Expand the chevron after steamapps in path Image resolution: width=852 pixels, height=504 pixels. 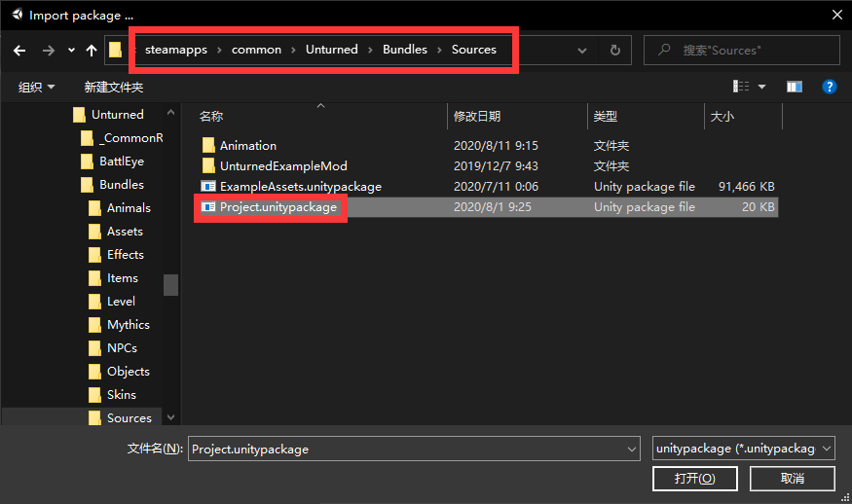219,50
